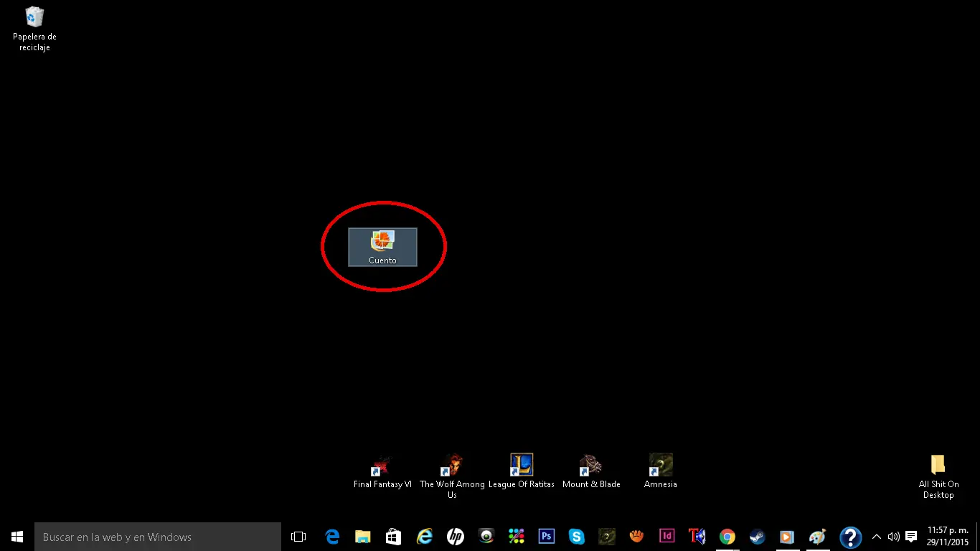
Task: Open Steam from the taskbar
Action: 758,537
